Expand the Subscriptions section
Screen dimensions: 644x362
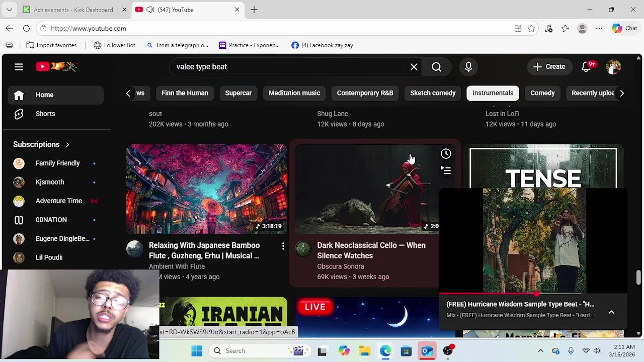41,144
